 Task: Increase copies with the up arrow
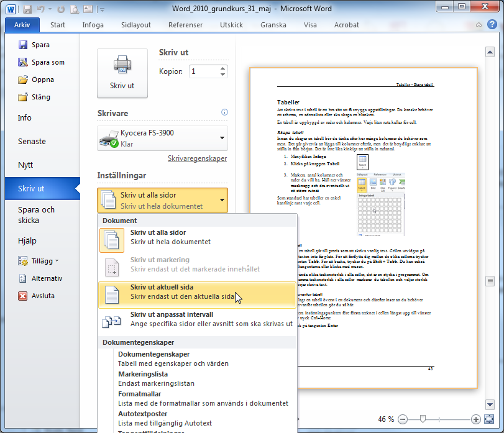point(222,68)
